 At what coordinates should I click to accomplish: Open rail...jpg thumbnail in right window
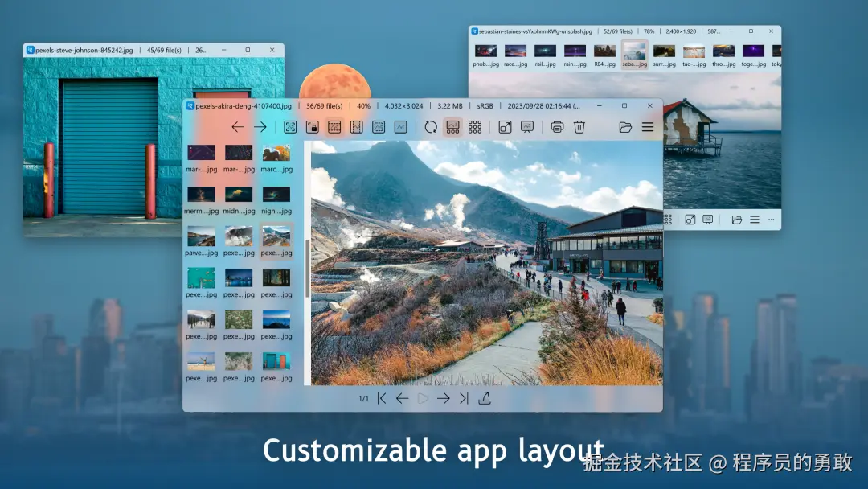point(545,55)
